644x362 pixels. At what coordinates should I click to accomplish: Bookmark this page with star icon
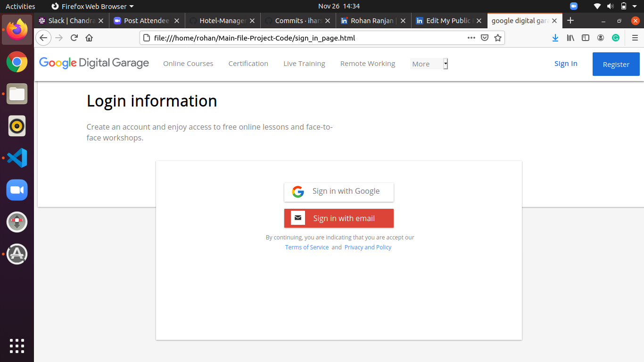(x=498, y=38)
